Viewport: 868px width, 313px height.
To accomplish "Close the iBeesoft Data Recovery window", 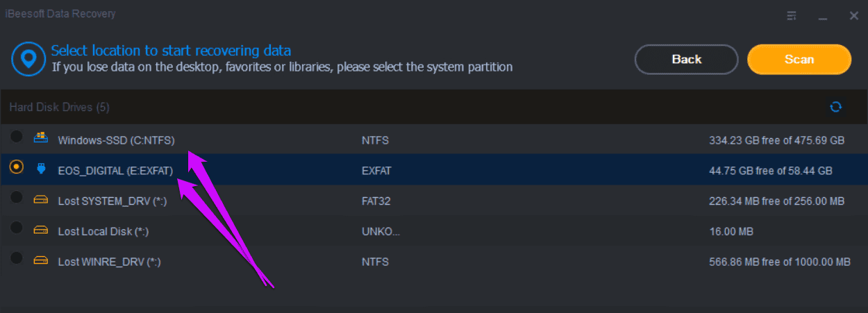I will (853, 15).
